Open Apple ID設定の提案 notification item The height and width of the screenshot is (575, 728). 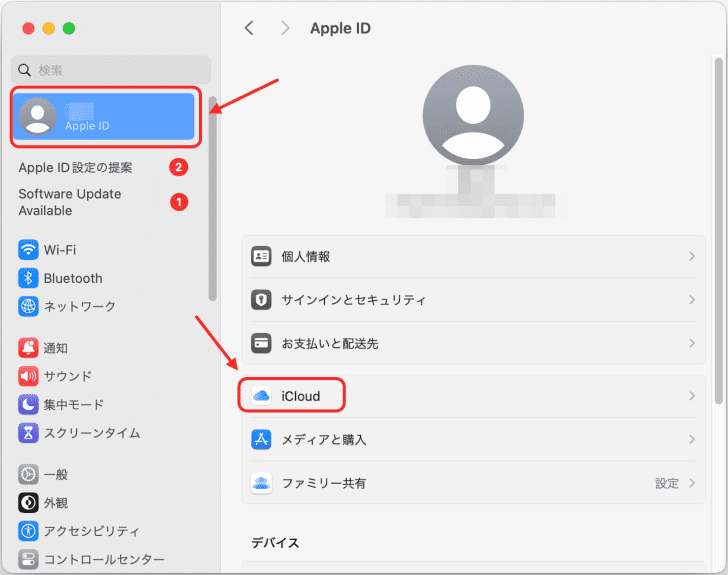(x=76, y=167)
